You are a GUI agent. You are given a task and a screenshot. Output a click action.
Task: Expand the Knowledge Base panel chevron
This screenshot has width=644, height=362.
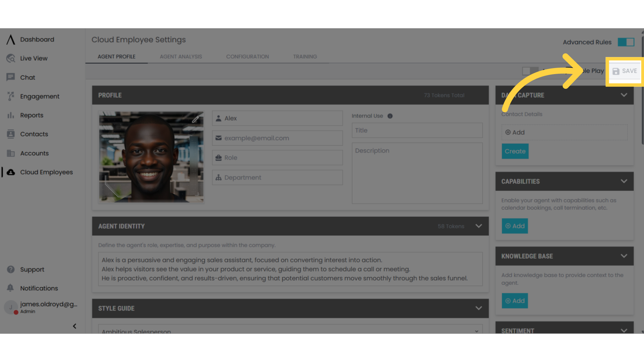click(624, 256)
